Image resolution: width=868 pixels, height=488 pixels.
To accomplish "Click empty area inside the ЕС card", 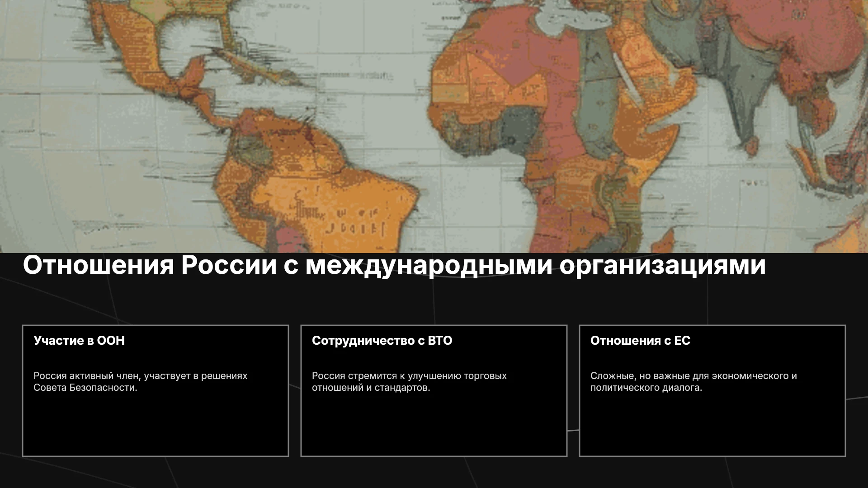I will [712, 427].
